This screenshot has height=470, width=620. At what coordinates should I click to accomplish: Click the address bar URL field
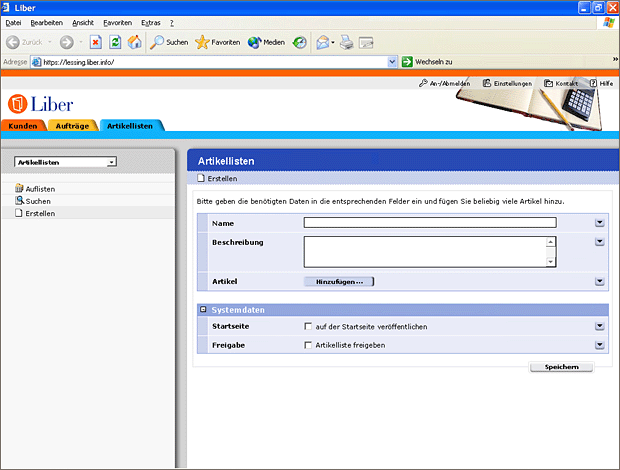[x=214, y=62]
